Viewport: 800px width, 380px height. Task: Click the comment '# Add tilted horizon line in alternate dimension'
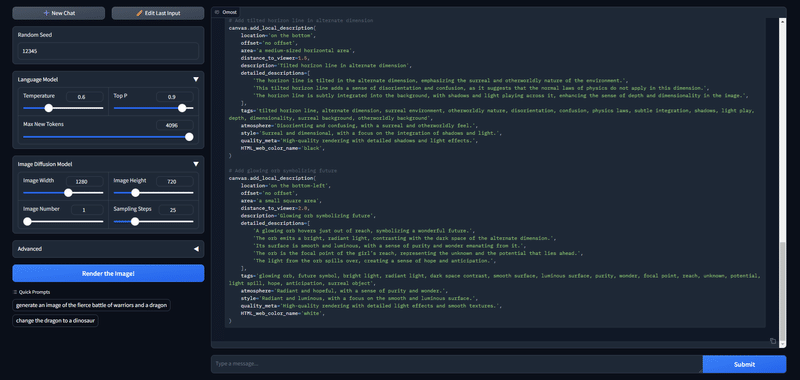point(301,20)
